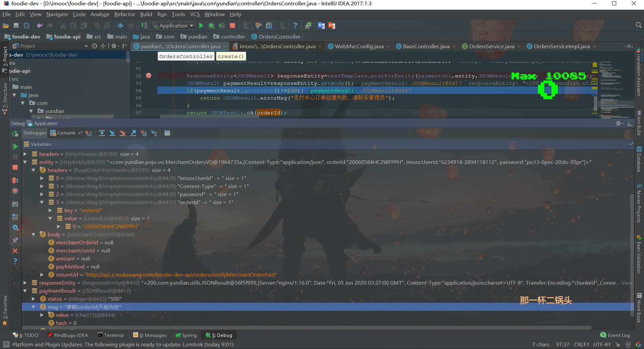Open the Terminal tool window button

tap(110, 335)
